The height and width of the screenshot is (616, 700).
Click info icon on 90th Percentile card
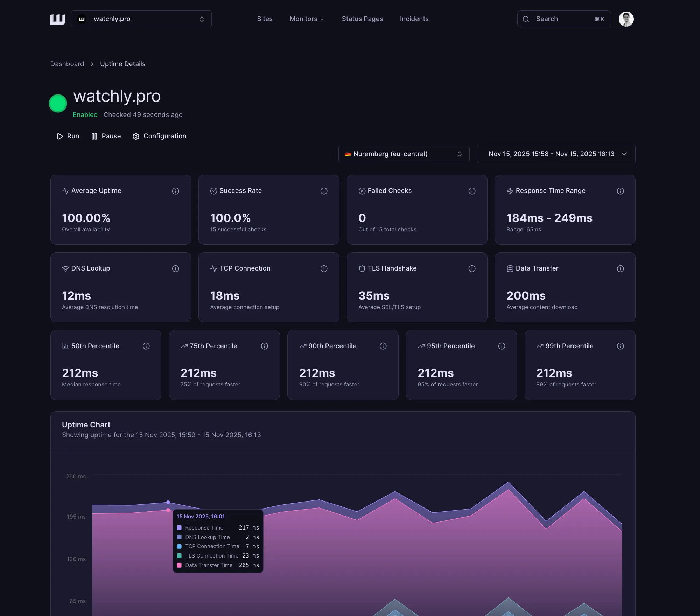(x=383, y=346)
